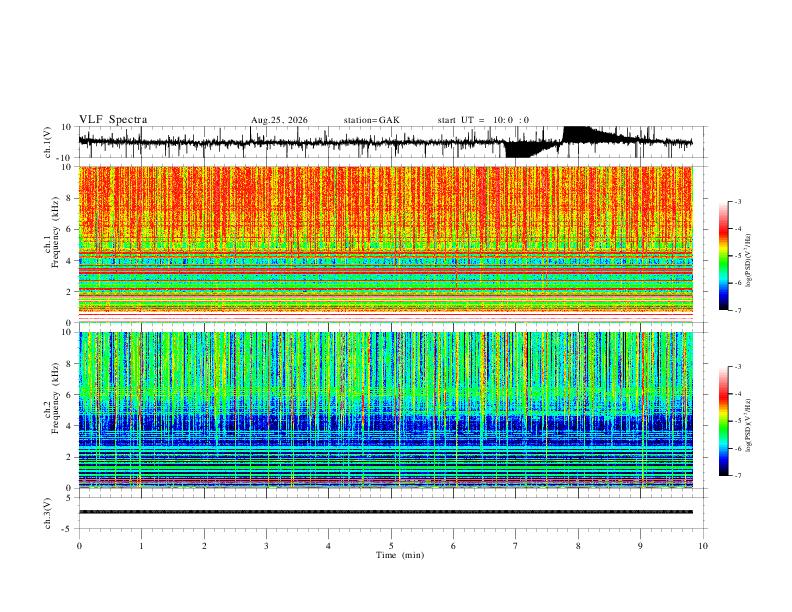Image resolution: width=792 pixels, height=612 pixels.
Task: Click "-3" tick on ch.1 colorbar
Action: 738,201
